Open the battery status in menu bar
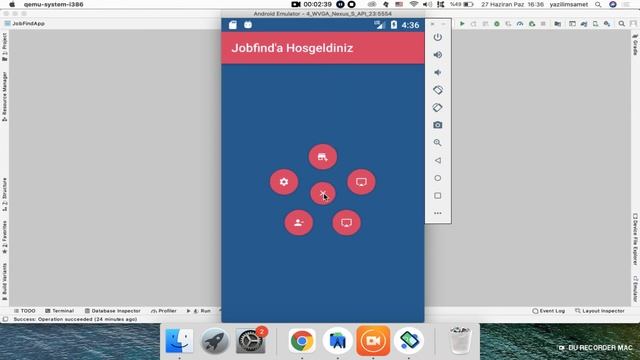Screen dimensions: 640x360 (462, 4)
